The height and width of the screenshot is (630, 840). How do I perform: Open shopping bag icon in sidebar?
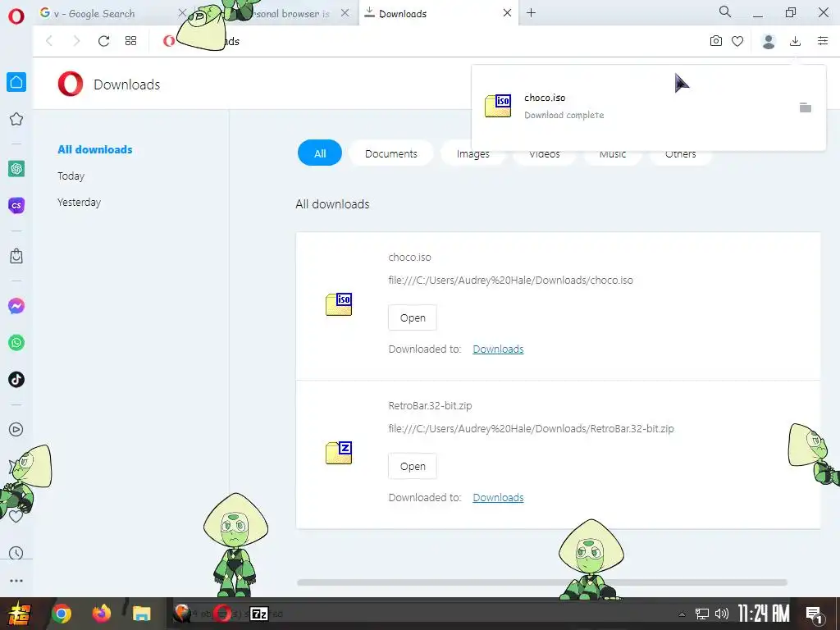coord(16,256)
